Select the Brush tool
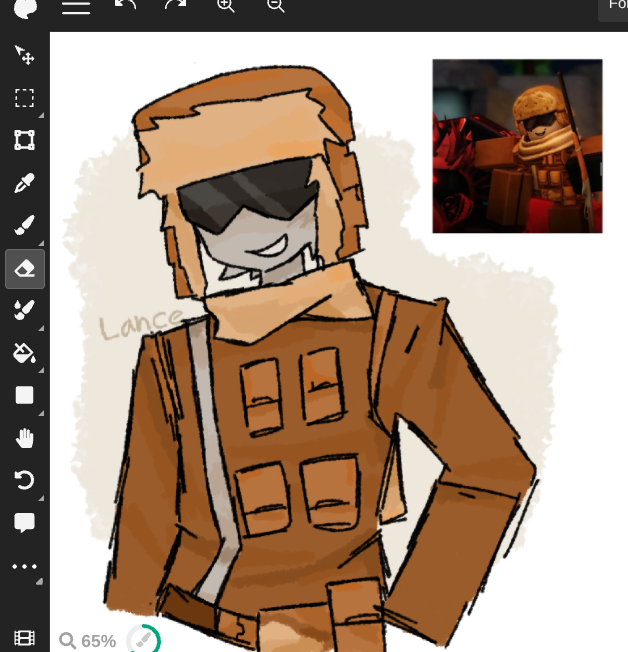 tap(25, 225)
